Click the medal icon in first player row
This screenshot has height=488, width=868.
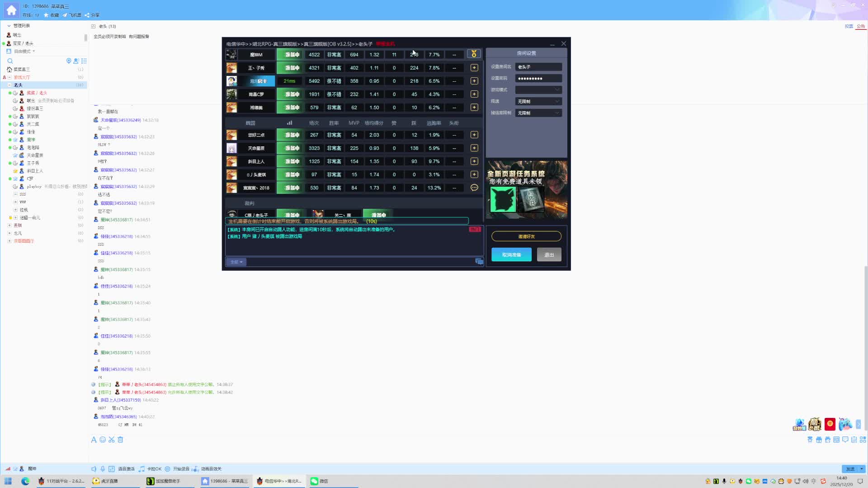(474, 54)
